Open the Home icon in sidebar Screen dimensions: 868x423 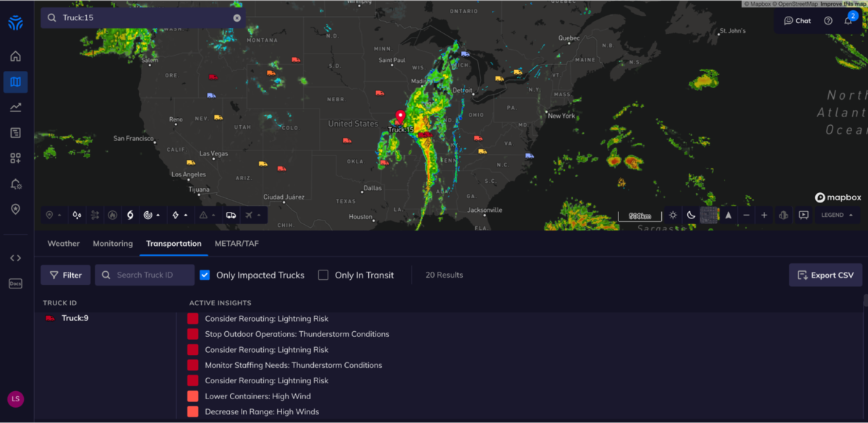(x=15, y=56)
